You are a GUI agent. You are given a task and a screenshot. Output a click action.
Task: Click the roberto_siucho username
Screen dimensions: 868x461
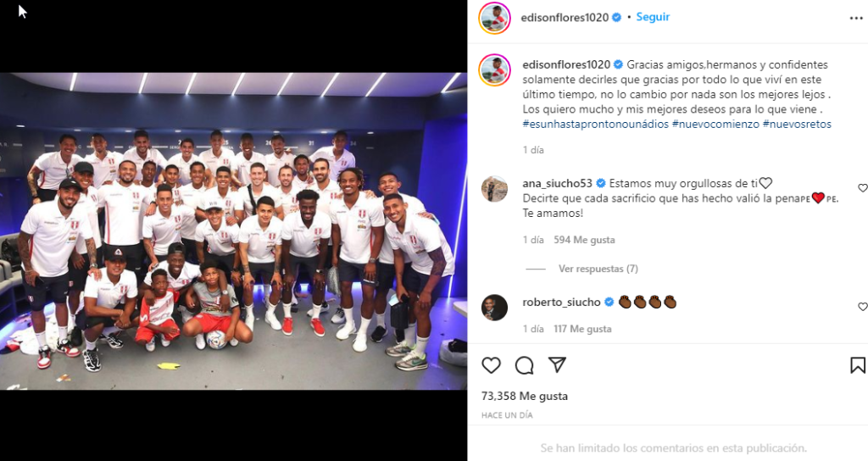(x=561, y=303)
